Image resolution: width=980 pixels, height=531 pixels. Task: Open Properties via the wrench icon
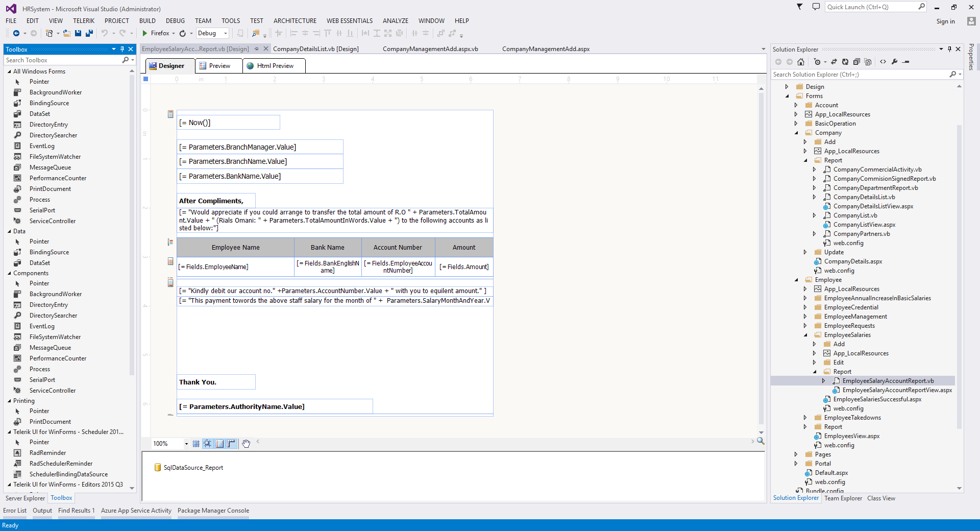(x=894, y=62)
